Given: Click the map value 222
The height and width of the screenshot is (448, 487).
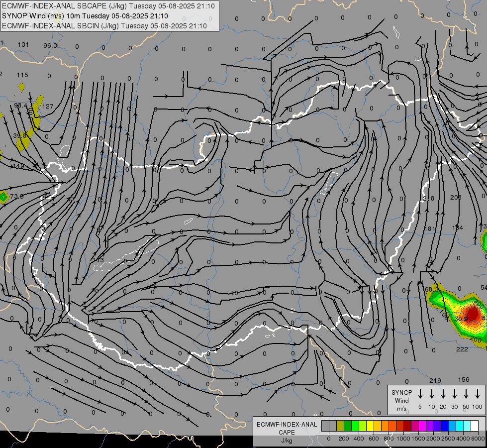Looking at the screenshot, I should click(462, 349).
